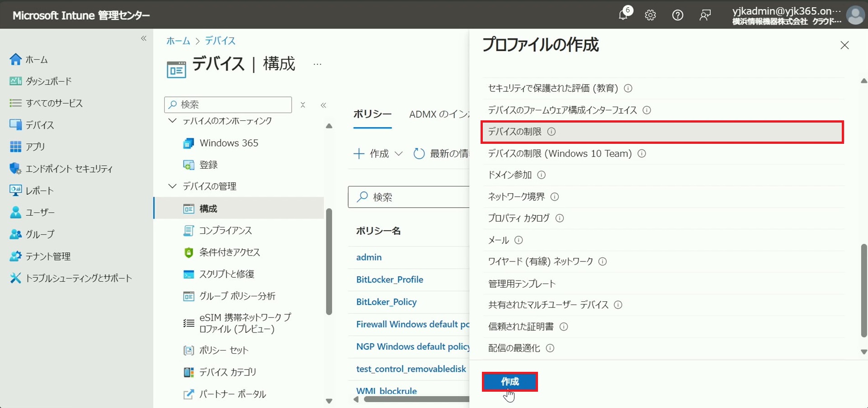Click ホーム breadcrumb link
The image size is (868, 408).
click(x=179, y=41)
